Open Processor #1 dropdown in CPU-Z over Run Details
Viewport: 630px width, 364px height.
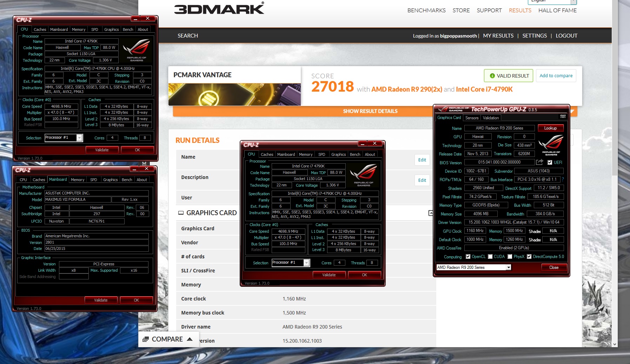306,263
